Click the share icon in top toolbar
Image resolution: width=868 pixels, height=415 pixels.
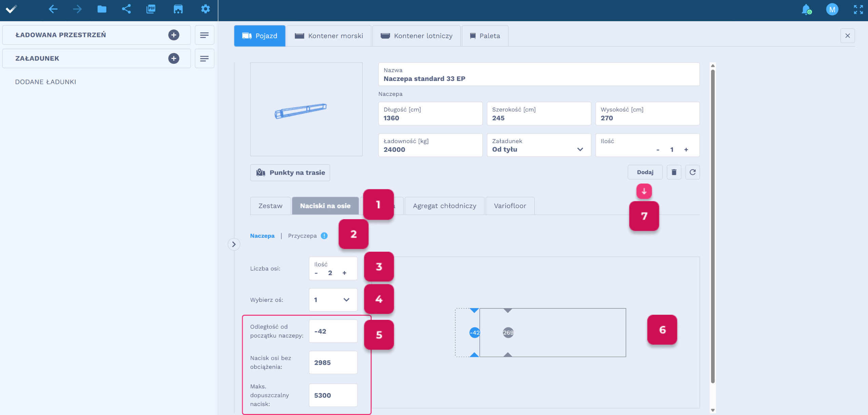pyautogui.click(x=126, y=9)
